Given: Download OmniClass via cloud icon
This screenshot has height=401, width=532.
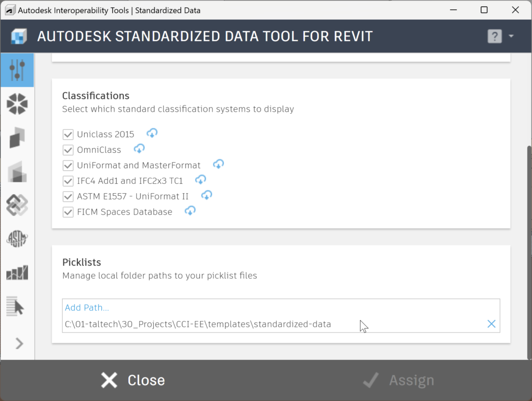Looking at the screenshot, I should pos(139,149).
